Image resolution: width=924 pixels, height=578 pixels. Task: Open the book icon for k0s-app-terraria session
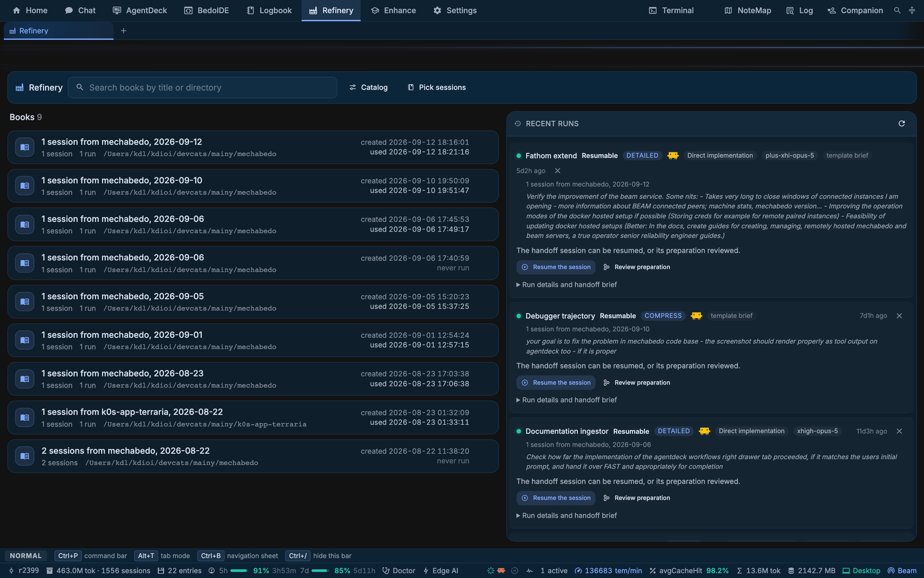point(25,417)
